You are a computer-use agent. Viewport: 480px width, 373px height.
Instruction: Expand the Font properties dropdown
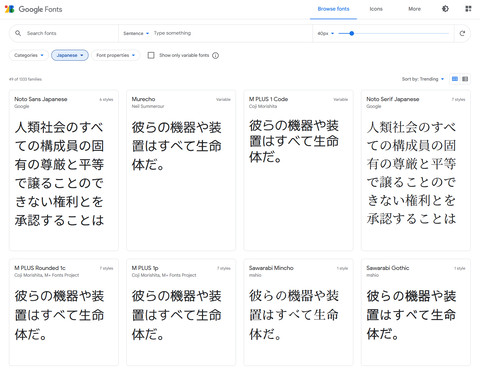click(x=115, y=55)
